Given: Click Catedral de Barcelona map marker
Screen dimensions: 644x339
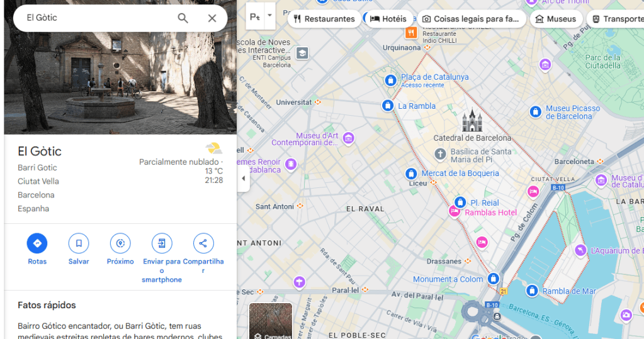Looking at the screenshot, I should click(x=472, y=121).
